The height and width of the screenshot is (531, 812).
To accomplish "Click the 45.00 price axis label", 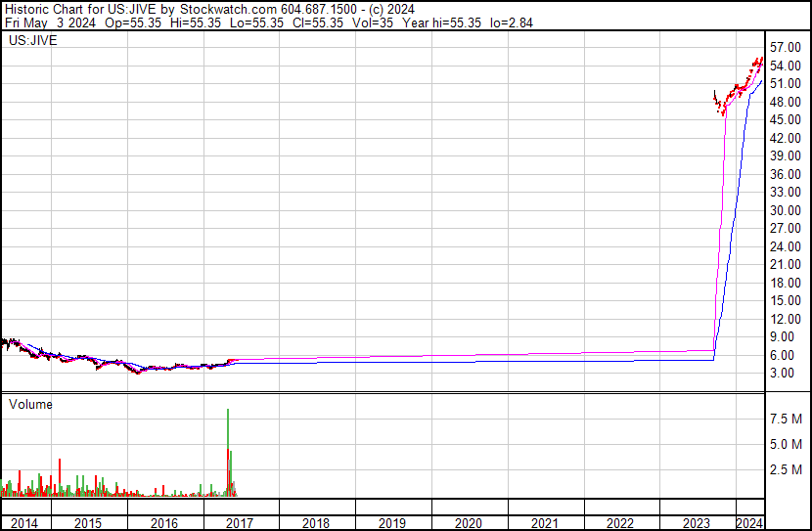I will [x=786, y=119].
